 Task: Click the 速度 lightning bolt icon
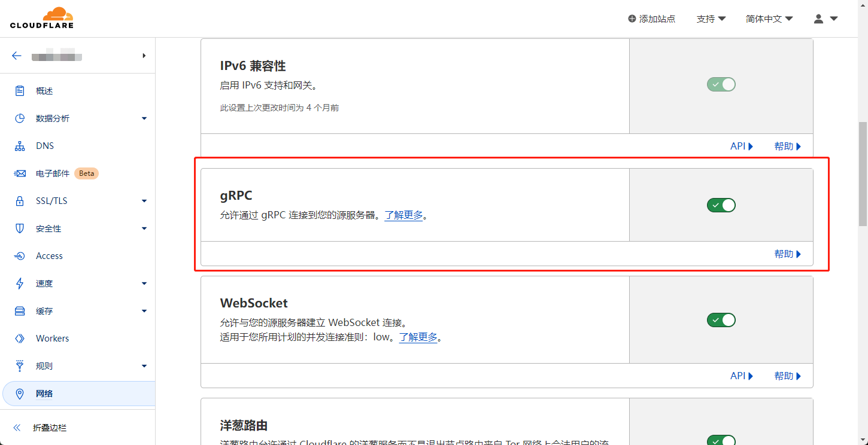point(20,284)
